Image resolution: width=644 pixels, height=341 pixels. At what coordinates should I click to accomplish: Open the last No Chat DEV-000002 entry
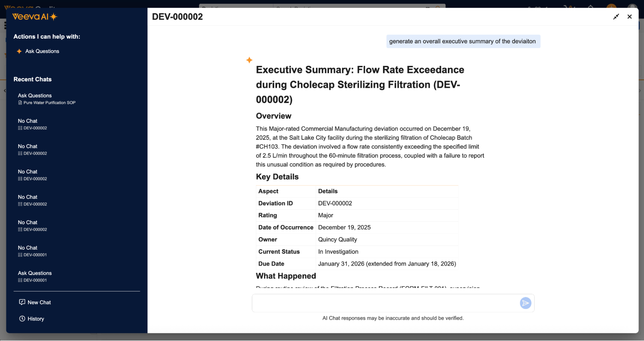(32, 226)
